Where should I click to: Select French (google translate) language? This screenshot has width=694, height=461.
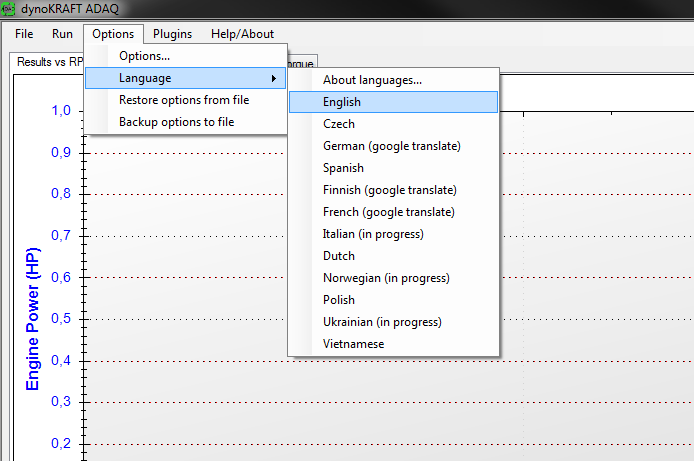point(393,212)
